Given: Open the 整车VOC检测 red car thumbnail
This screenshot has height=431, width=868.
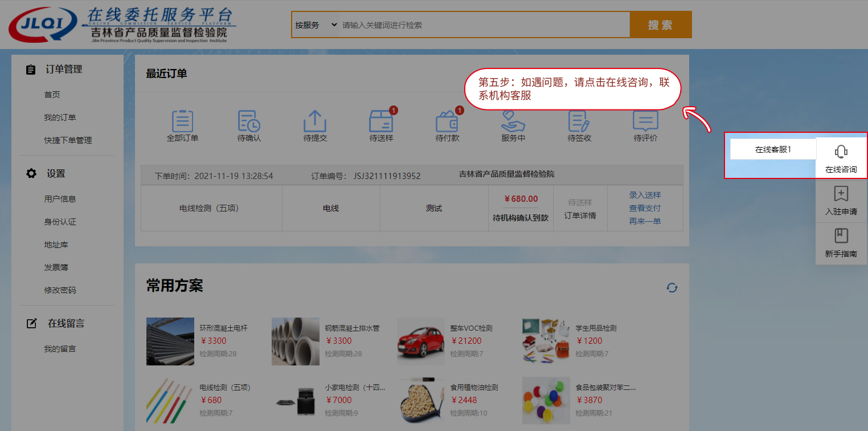Looking at the screenshot, I should (420, 341).
